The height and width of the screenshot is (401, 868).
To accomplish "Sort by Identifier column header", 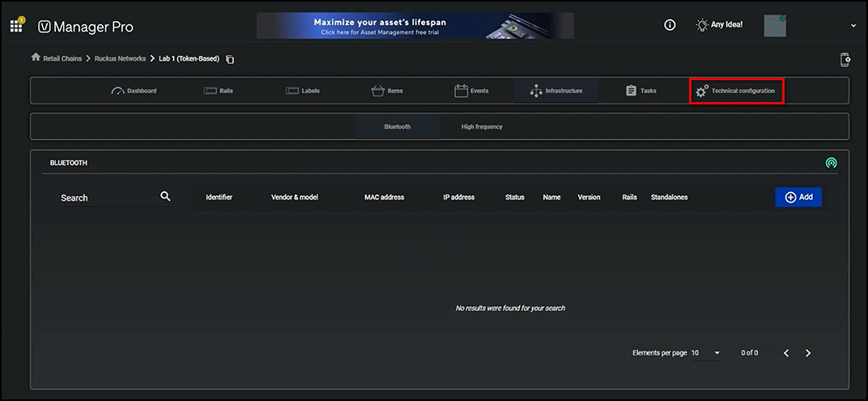I will (x=219, y=197).
